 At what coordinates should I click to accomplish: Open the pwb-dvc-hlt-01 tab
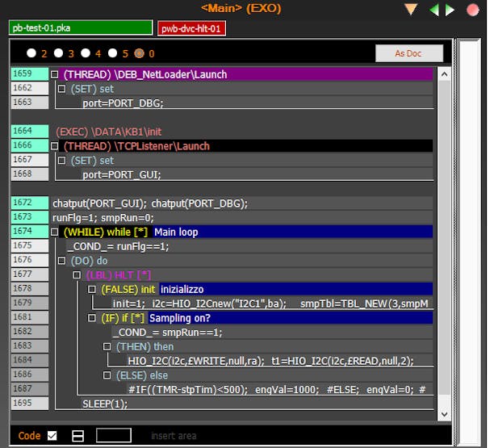coord(191,28)
